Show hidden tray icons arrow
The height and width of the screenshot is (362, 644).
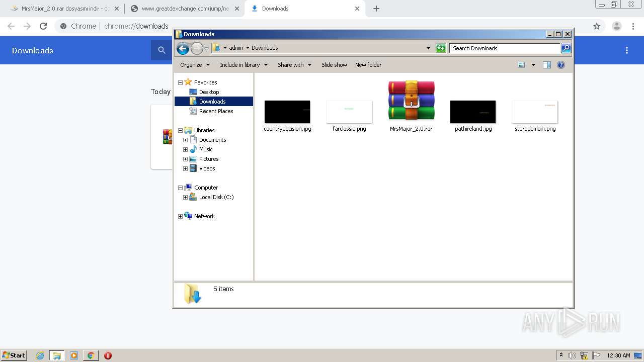pos(561,355)
